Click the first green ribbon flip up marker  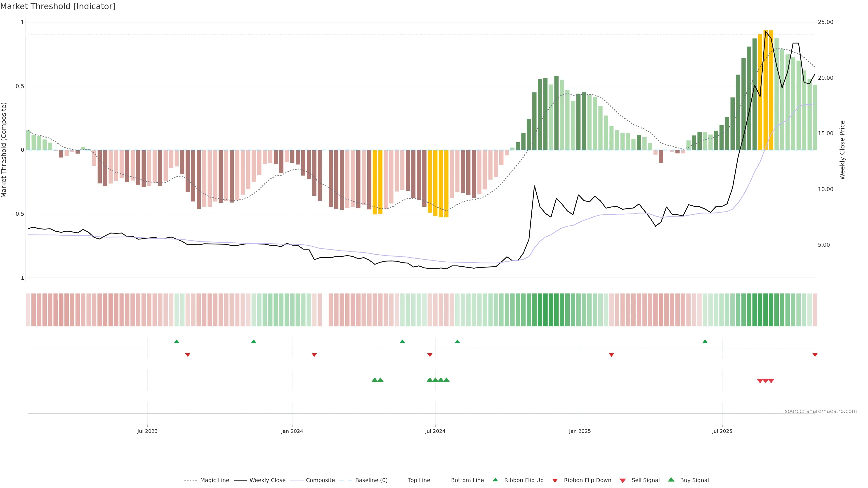(x=177, y=342)
